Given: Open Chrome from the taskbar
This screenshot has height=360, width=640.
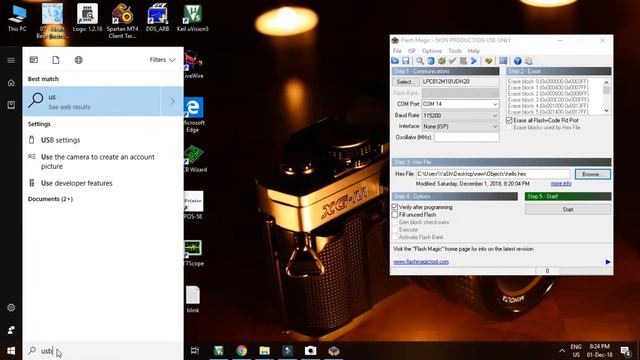Looking at the screenshot, I should coord(242,351).
